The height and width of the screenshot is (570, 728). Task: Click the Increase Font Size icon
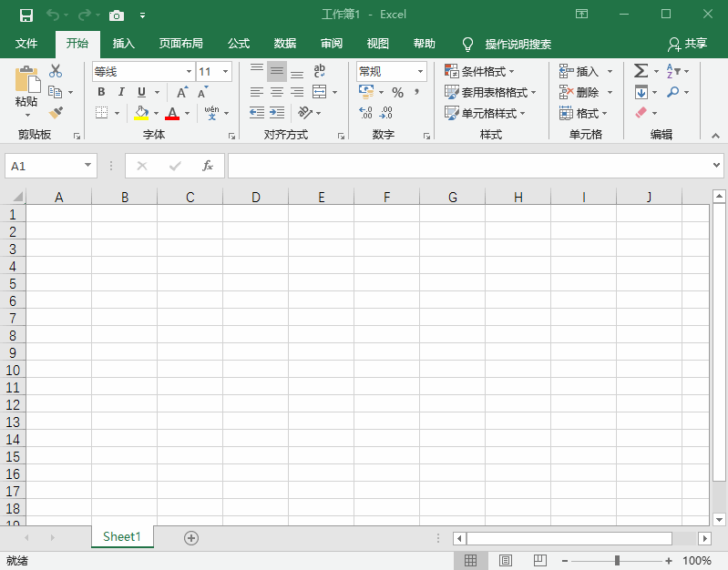(182, 92)
